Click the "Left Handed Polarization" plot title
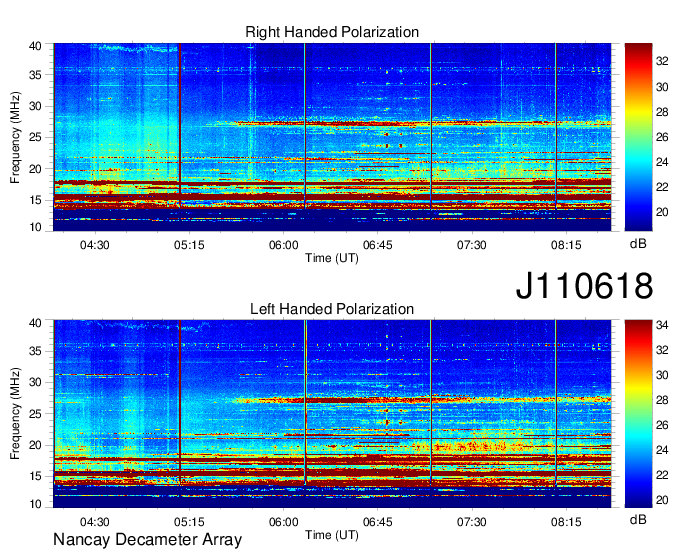 (332, 309)
